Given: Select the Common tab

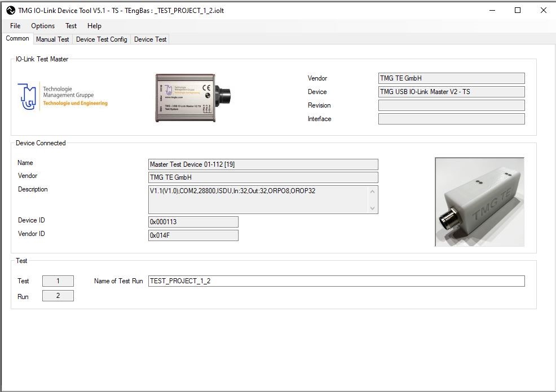Looking at the screenshot, I should [17, 39].
